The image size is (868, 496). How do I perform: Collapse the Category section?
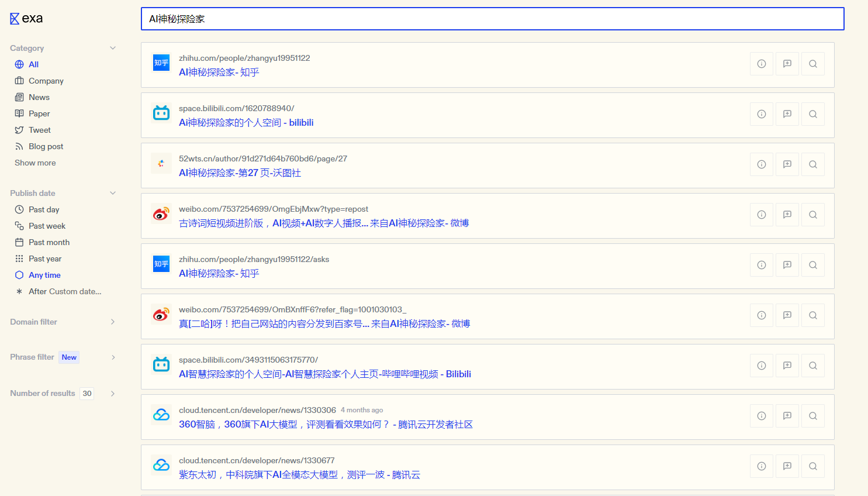coord(113,48)
